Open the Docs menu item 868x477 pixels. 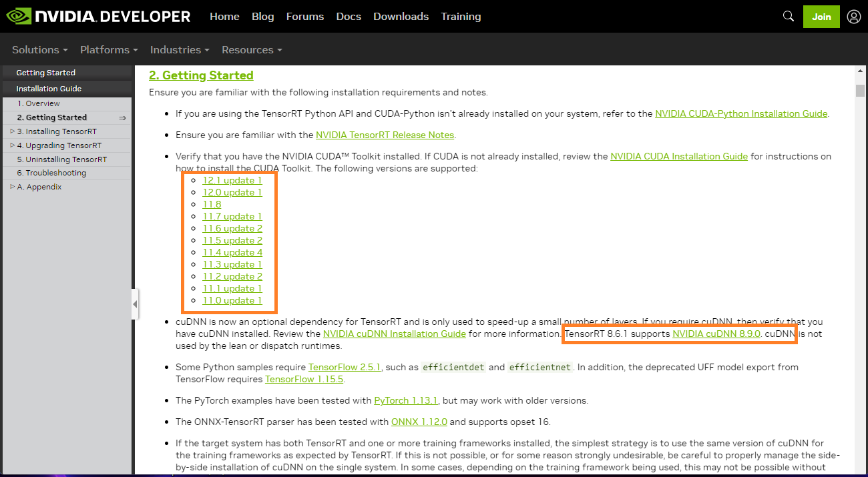(x=349, y=17)
